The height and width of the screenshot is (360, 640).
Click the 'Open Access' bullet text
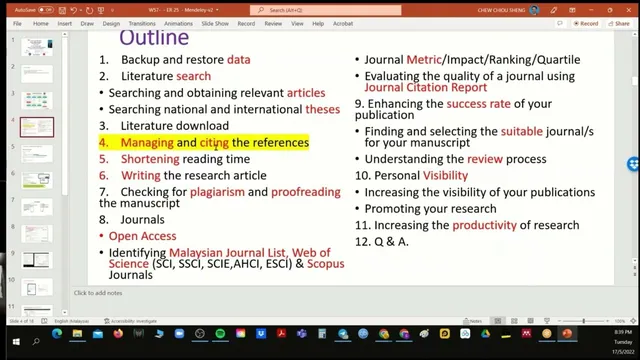(x=142, y=236)
